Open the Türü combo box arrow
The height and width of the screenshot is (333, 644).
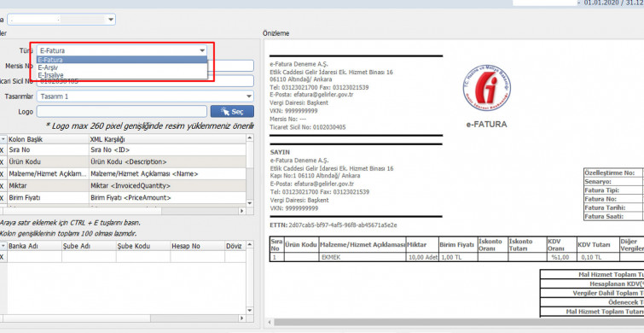202,50
